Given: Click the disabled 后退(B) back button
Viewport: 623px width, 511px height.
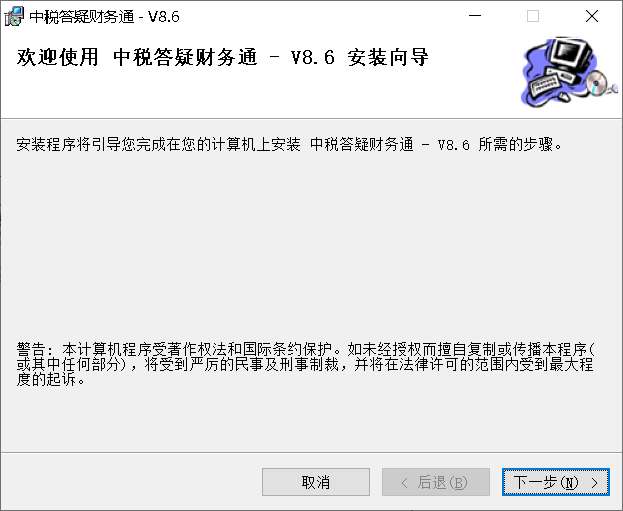Looking at the screenshot, I should coord(436,482).
